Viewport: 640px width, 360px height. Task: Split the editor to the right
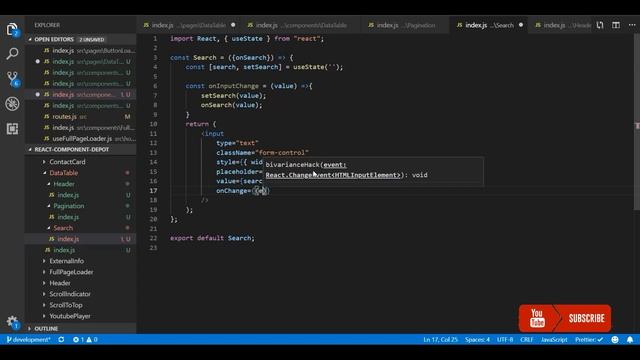click(616, 25)
